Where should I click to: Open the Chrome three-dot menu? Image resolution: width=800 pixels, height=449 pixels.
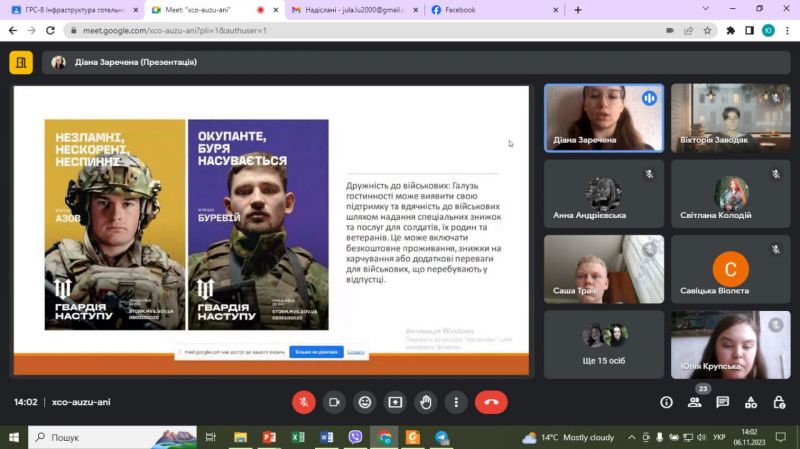[787, 31]
